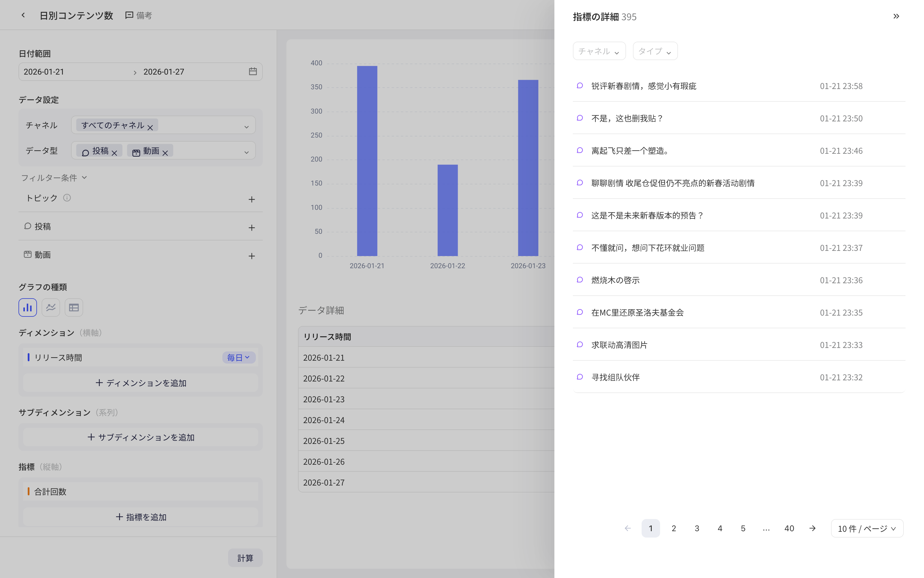The width and height of the screenshot is (924, 578).
Task: Select the bar chart graph type
Action: (27, 307)
